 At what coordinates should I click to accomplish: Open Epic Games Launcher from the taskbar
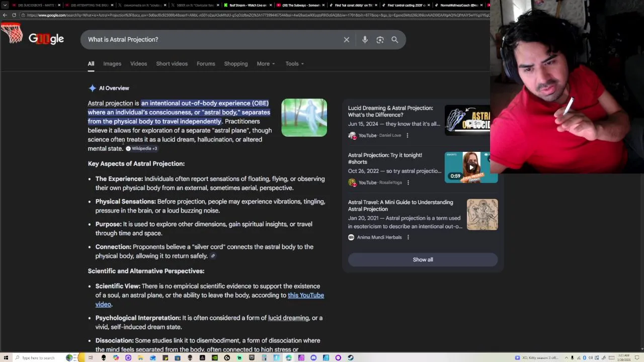(252, 357)
